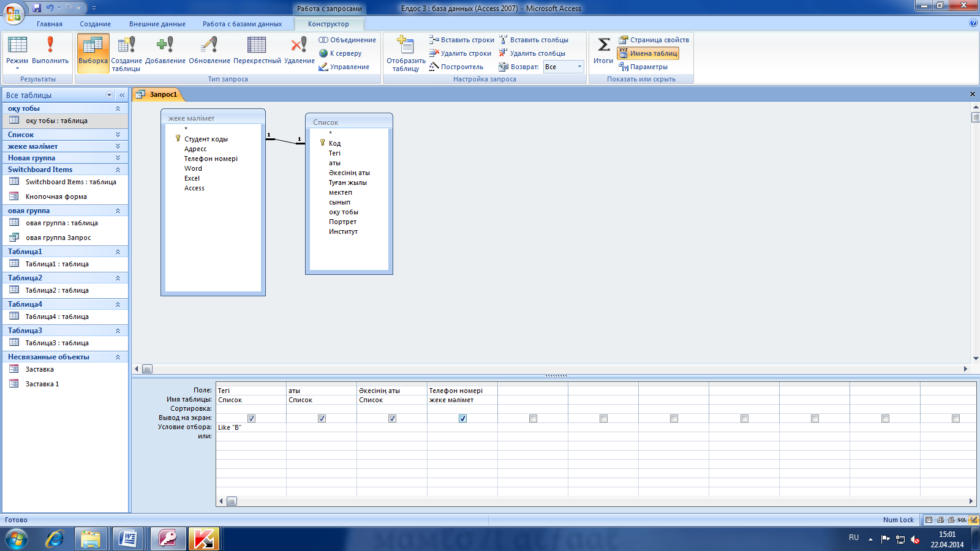Click Управление data-definition query
This screenshot has width=980, height=551.
click(344, 67)
